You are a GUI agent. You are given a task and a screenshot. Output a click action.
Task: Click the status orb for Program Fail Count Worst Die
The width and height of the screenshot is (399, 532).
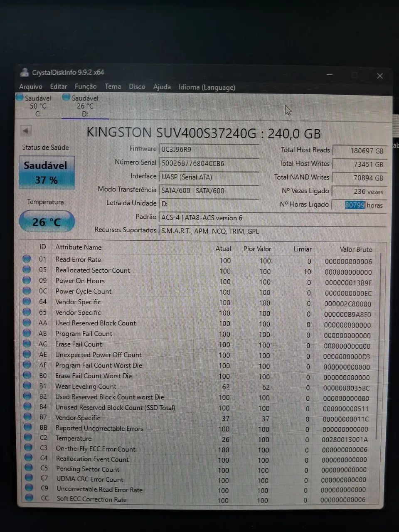[x=27, y=365]
